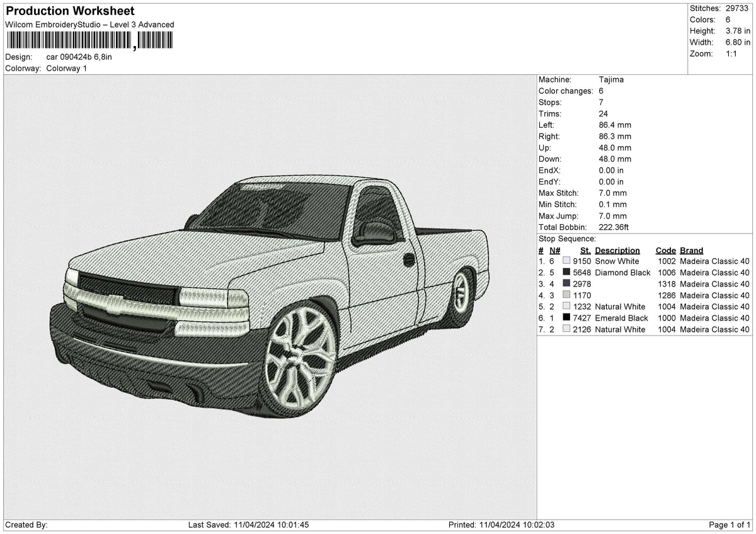Click the total bobbin value '222.36ft'
Image resolution: width=756 pixels, height=534 pixels.
[x=614, y=227]
